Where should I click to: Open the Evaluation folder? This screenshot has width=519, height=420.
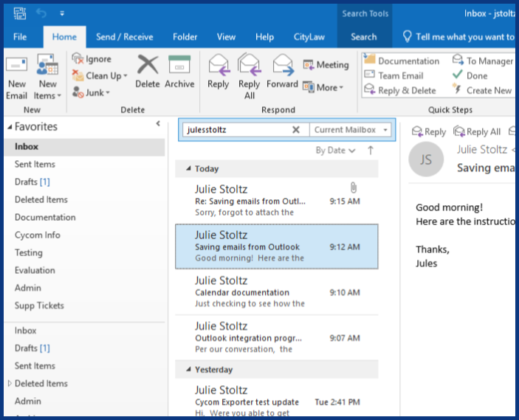35,270
